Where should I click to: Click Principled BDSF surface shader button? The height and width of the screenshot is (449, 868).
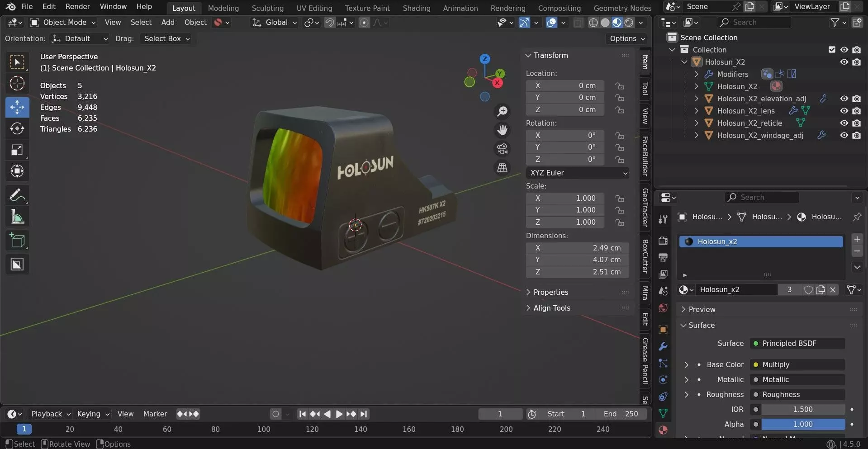798,343
